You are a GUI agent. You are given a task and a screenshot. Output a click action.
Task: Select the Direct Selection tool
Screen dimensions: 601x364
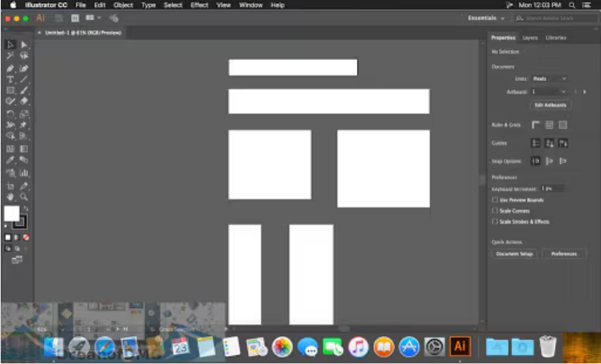tap(24, 45)
